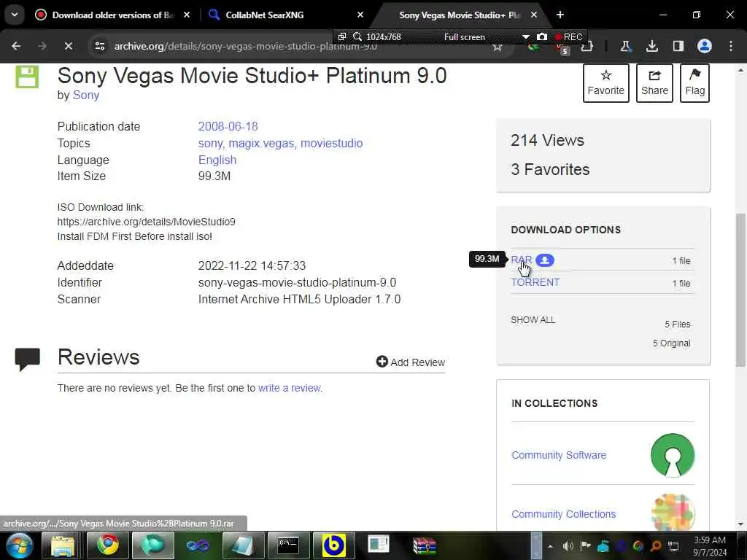Open the tab search dropdown chevron
Screen dimensions: 747x560
pos(15,15)
